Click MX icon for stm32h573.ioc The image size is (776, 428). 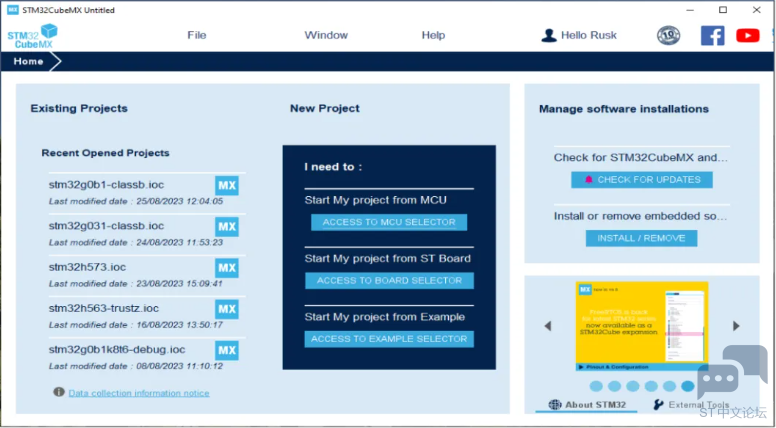coord(227,268)
